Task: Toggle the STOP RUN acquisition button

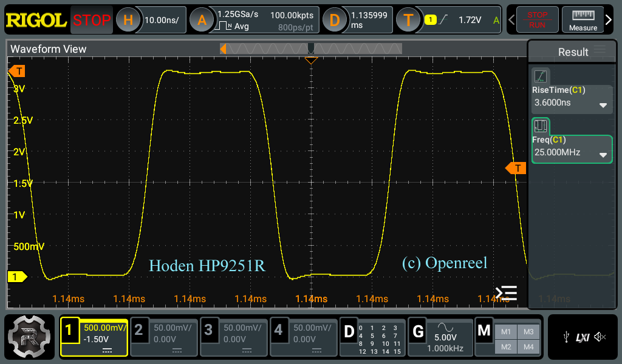Action: tap(537, 19)
